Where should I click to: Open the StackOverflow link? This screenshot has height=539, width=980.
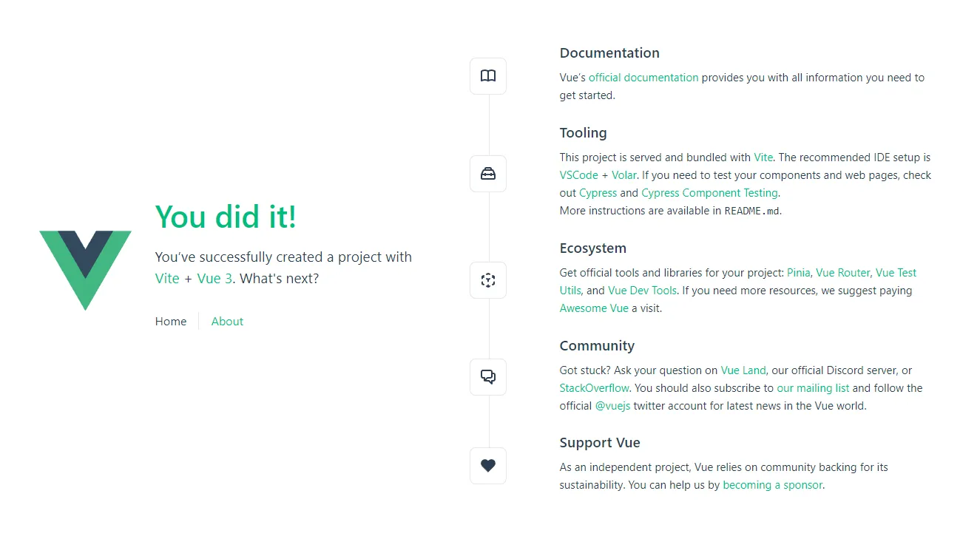(595, 388)
